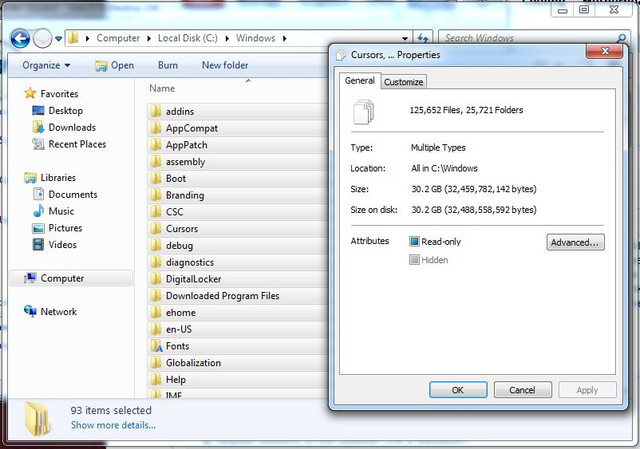This screenshot has width=640, height=449.
Task: Click the search magnifier icon
Action: 622,38
